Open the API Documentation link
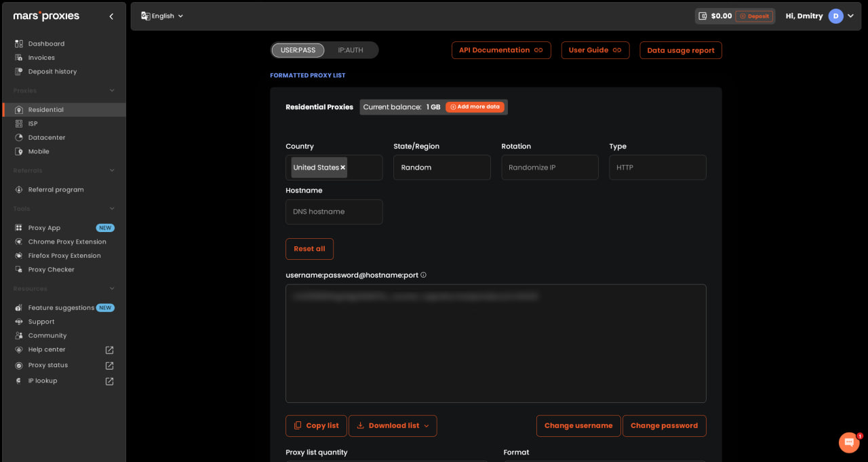868x462 pixels. (x=501, y=50)
